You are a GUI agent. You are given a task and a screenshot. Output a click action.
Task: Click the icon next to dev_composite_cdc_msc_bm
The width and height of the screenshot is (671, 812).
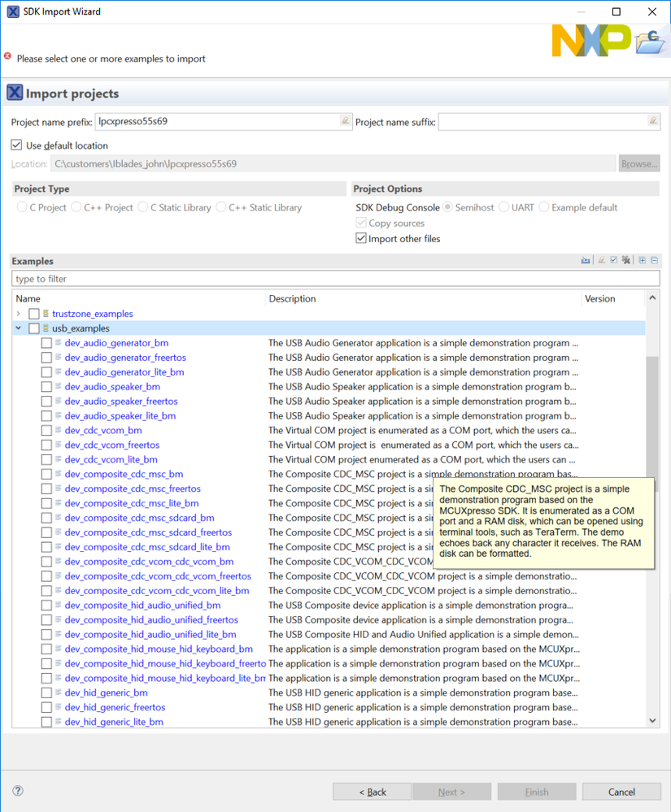pyautogui.click(x=59, y=473)
